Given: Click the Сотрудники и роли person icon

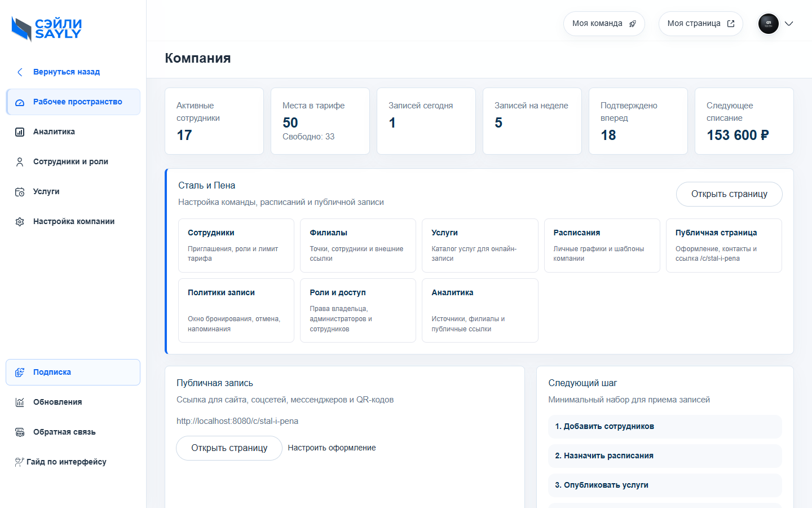Looking at the screenshot, I should click(20, 162).
